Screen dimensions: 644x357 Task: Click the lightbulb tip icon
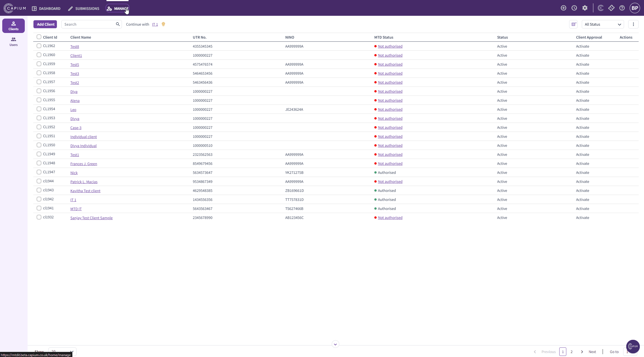(163, 24)
